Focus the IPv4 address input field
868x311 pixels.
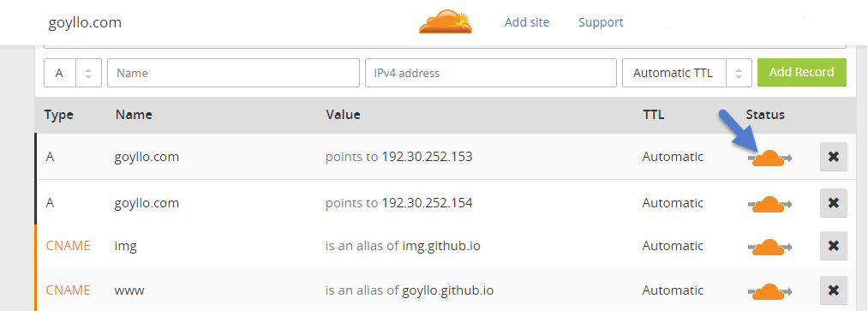click(x=490, y=73)
